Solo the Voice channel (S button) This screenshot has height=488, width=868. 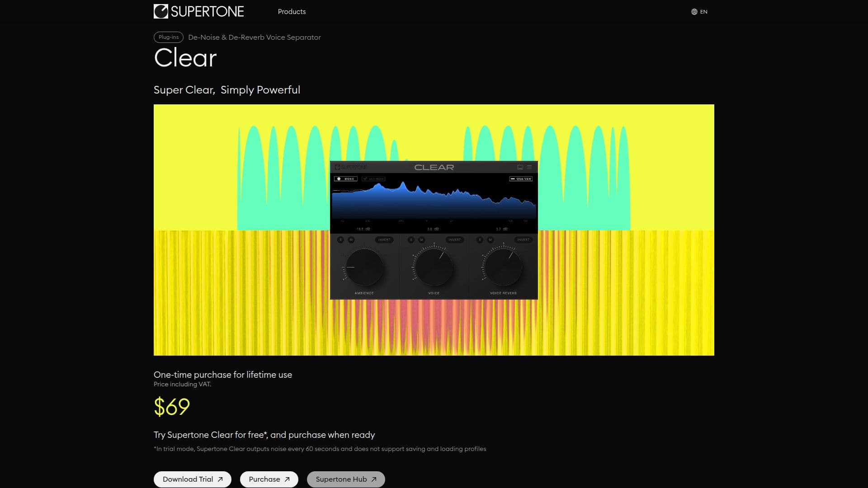(411, 240)
